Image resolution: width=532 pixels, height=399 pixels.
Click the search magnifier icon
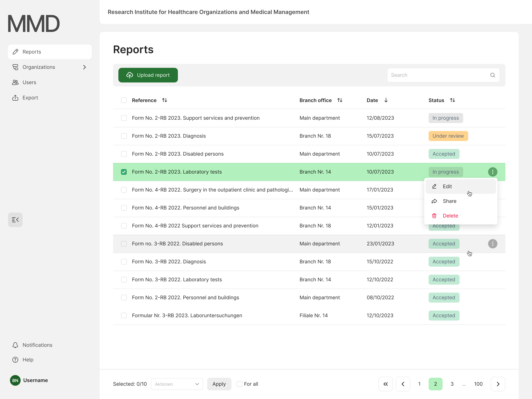(492, 75)
